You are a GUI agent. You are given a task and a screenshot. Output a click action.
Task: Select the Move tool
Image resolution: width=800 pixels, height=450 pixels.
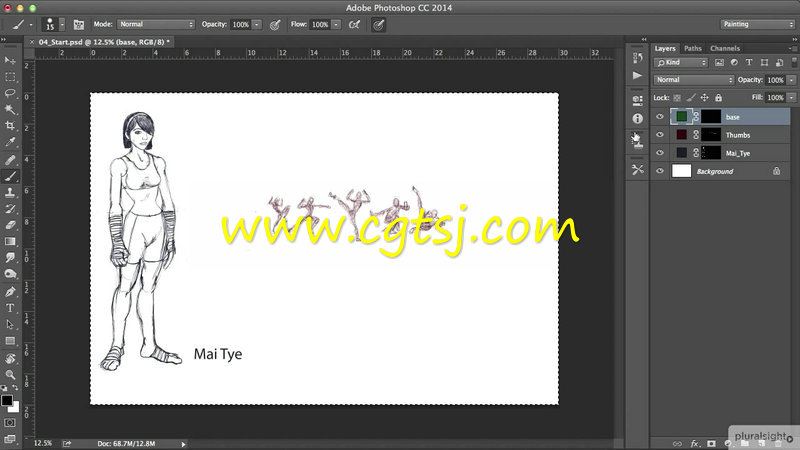[10, 61]
